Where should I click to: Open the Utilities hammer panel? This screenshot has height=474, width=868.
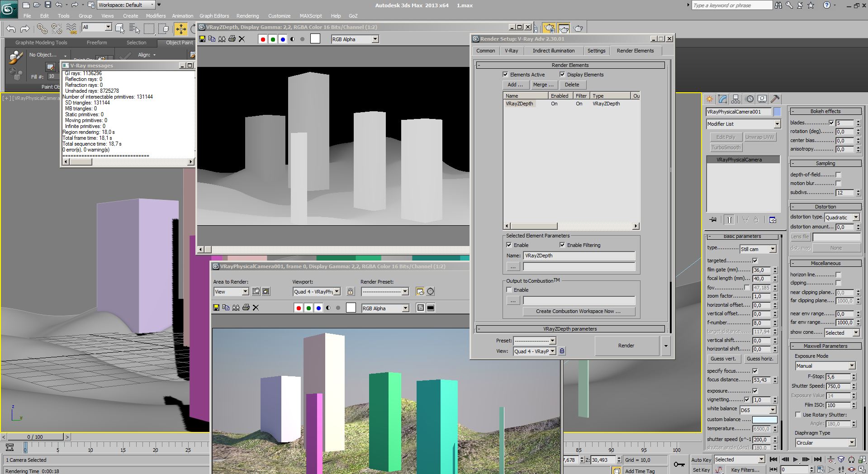click(775, 99)
